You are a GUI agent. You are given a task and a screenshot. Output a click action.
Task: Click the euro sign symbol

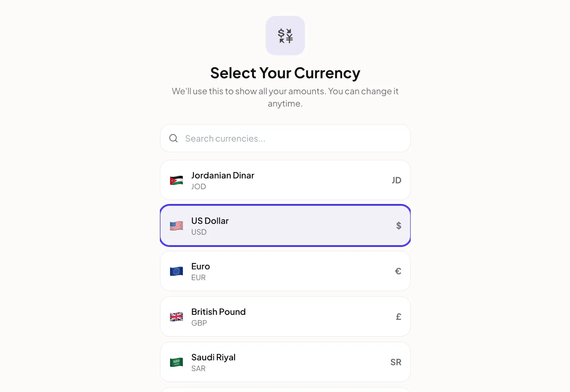pyautogui.click(x=398, y=271)
